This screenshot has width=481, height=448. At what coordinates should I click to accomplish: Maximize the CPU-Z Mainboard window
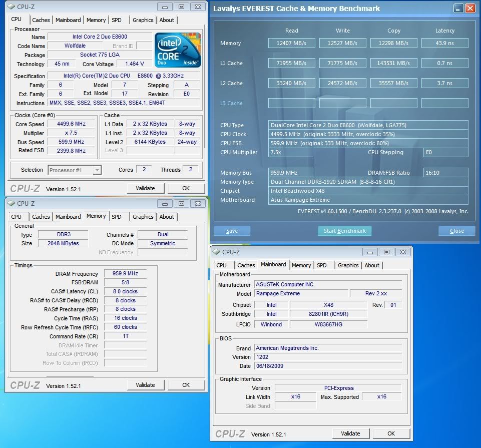coord(386,252)
